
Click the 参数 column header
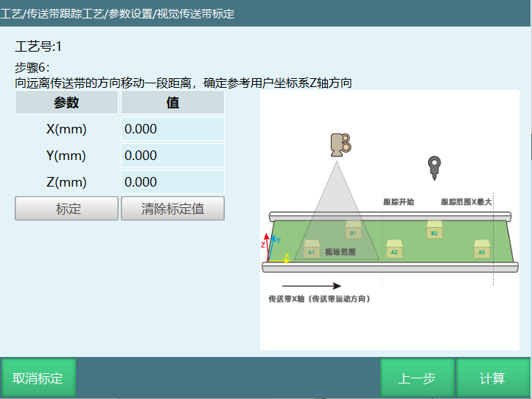click(66, 103)
